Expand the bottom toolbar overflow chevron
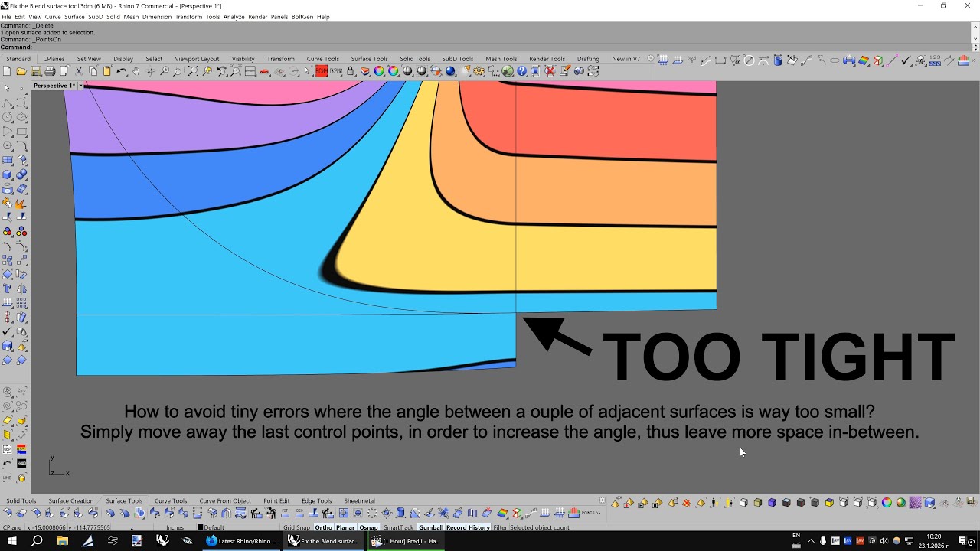 coord(599,513)
